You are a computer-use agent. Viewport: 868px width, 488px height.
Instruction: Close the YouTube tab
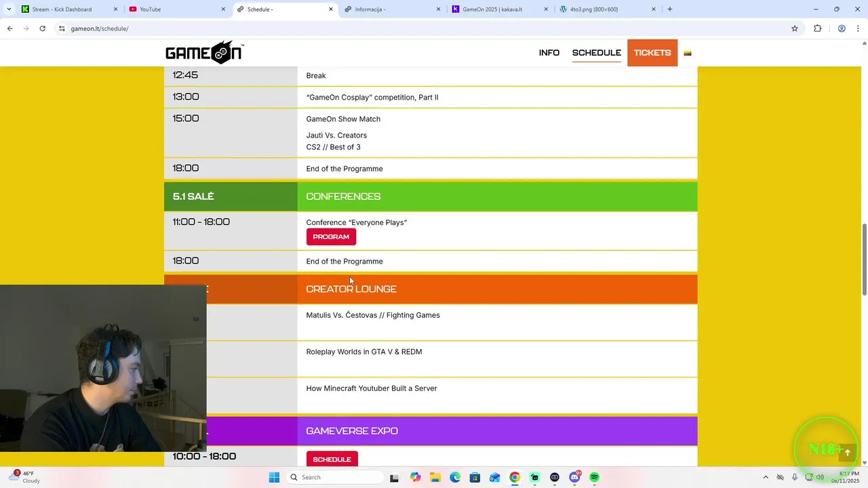click(x=223, y=9)
